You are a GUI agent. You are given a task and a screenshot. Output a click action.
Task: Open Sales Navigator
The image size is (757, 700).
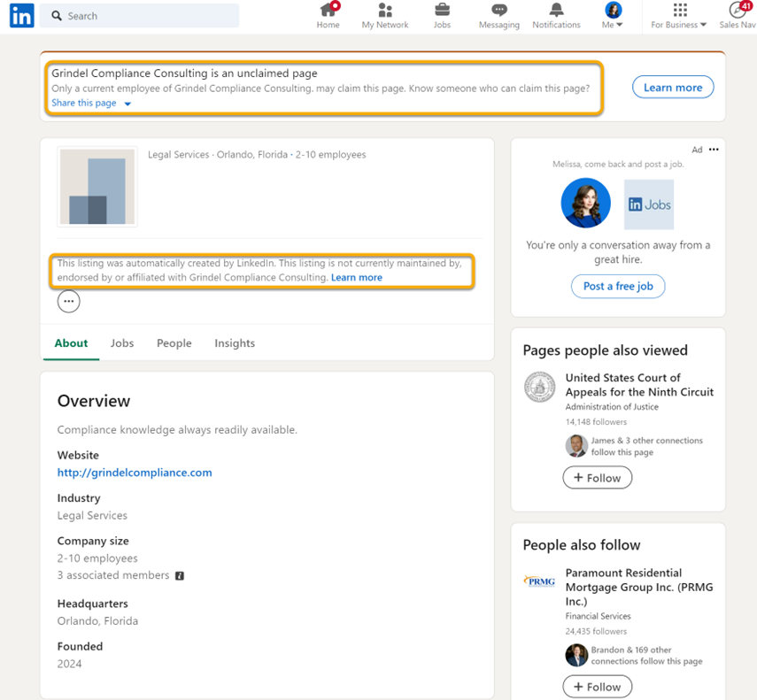(738, 16)
